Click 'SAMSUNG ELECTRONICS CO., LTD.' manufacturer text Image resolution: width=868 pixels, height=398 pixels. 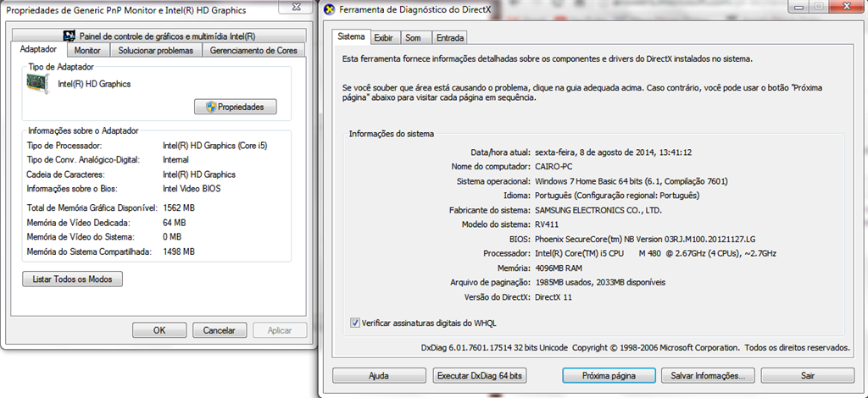598,210
